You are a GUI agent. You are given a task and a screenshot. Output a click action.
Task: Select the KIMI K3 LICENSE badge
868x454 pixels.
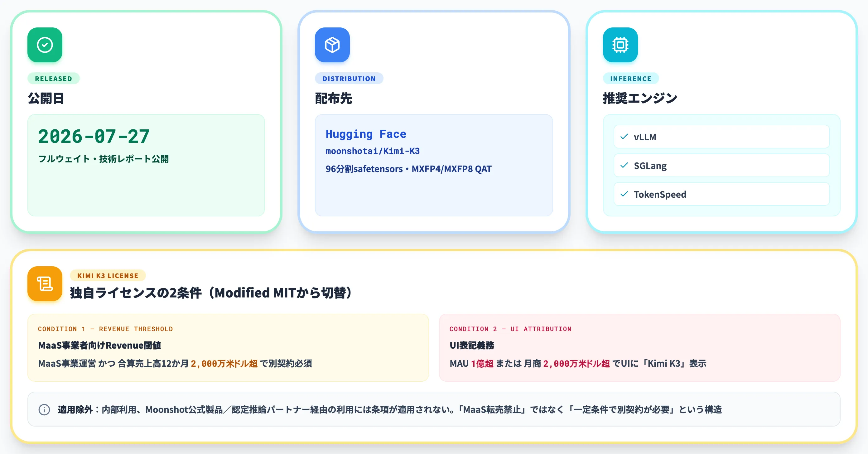click(x=108, y=275)
